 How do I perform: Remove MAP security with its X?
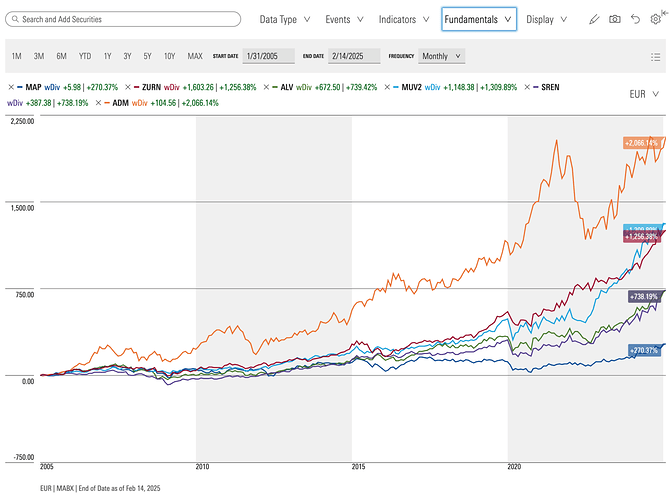click(11, 87)
